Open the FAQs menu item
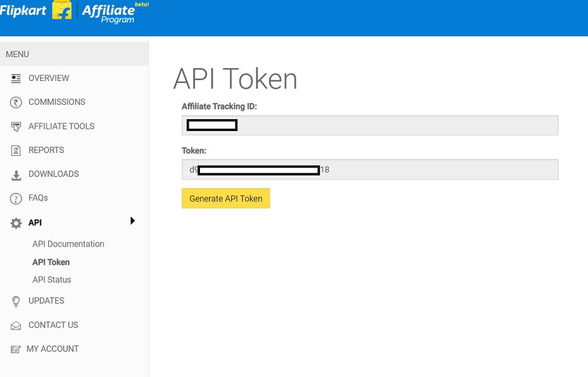 pyautogui.click(x=38, y=198)
